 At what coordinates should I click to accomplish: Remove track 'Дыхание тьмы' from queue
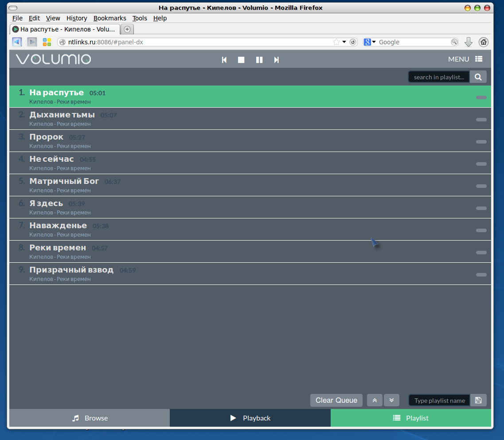pyautogui.click(x=481, y=120)
